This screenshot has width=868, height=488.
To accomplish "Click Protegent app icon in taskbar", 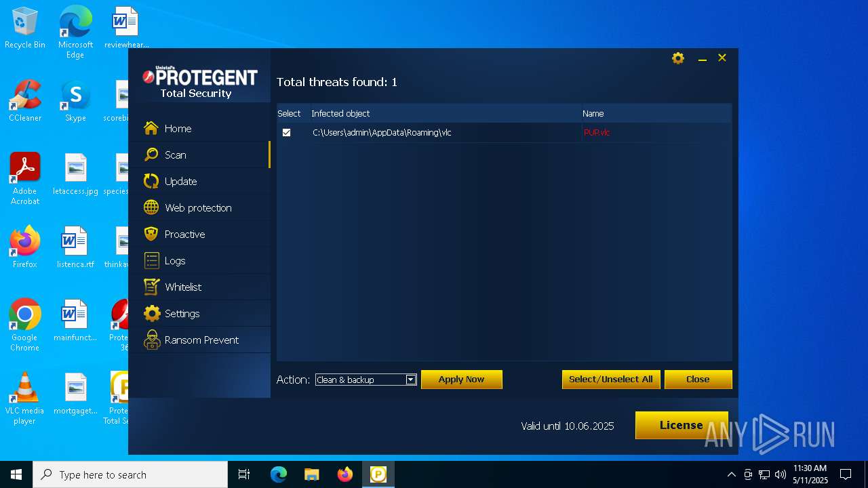I will (x=378, y=474).
